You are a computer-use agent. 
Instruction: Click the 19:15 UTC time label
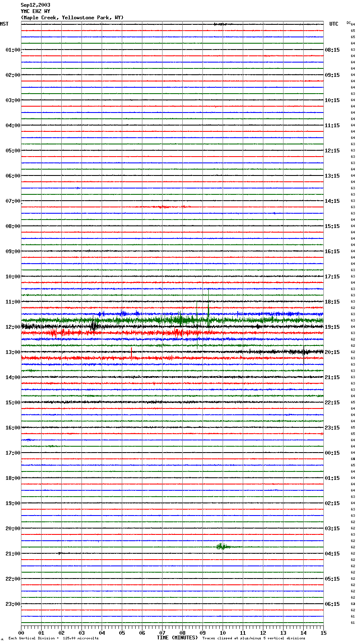pos(332,327)
